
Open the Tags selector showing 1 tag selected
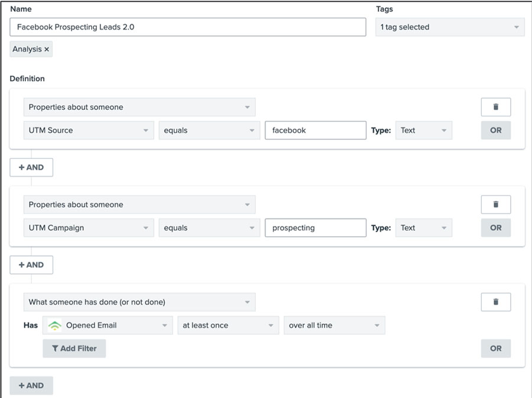point(449,27)
